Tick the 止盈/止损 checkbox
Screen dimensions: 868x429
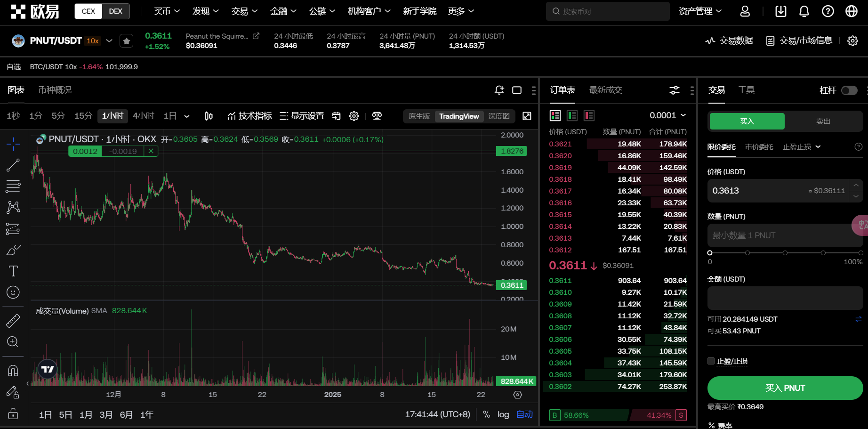(711, 361)
